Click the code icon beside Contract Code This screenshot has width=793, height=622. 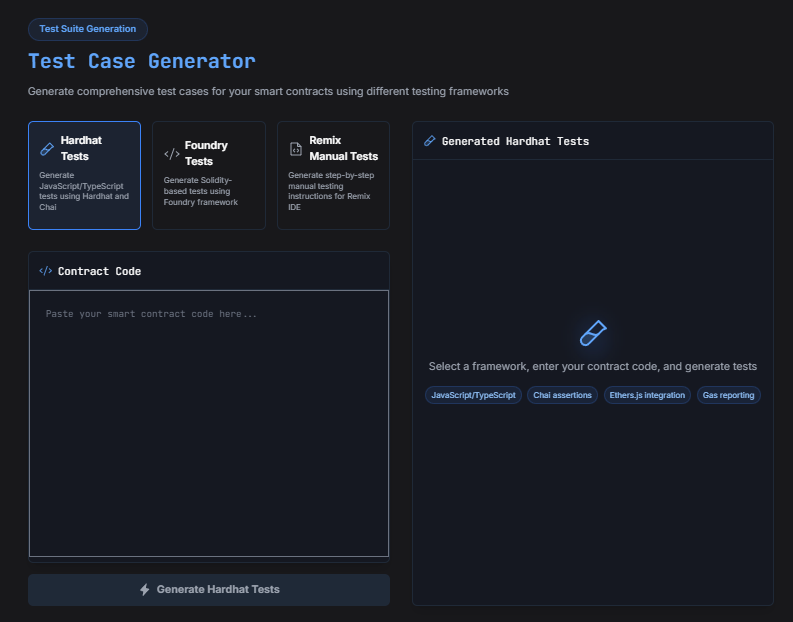(46, 271)
